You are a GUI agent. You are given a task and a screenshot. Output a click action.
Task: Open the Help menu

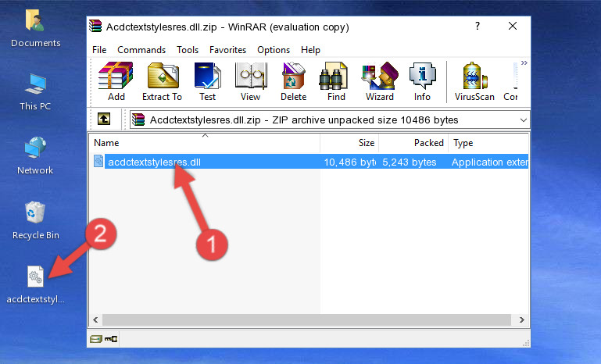pyautogui.click(x=310, y=50)
